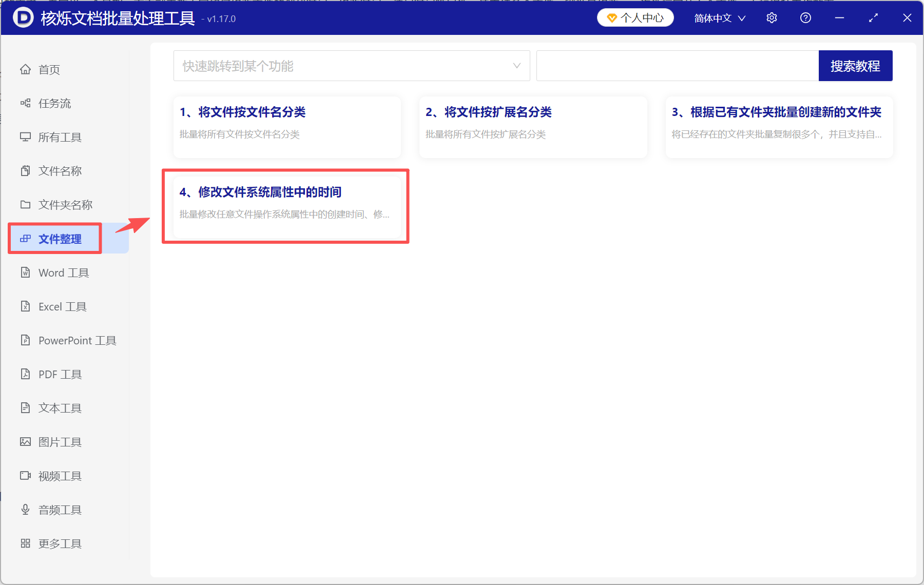Open the 音频工具 category

(x=60, y=509)
